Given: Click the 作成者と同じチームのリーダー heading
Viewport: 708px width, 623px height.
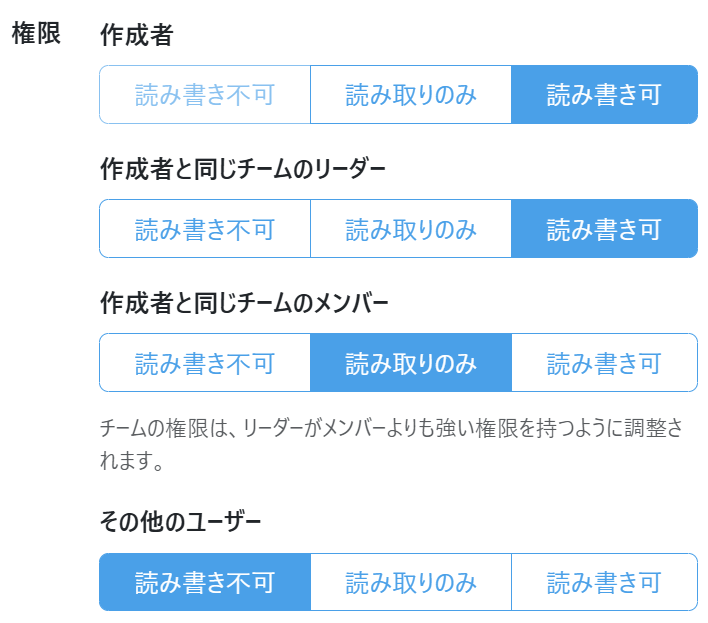Looking at the screenshot, I should (x=243, y=169).
